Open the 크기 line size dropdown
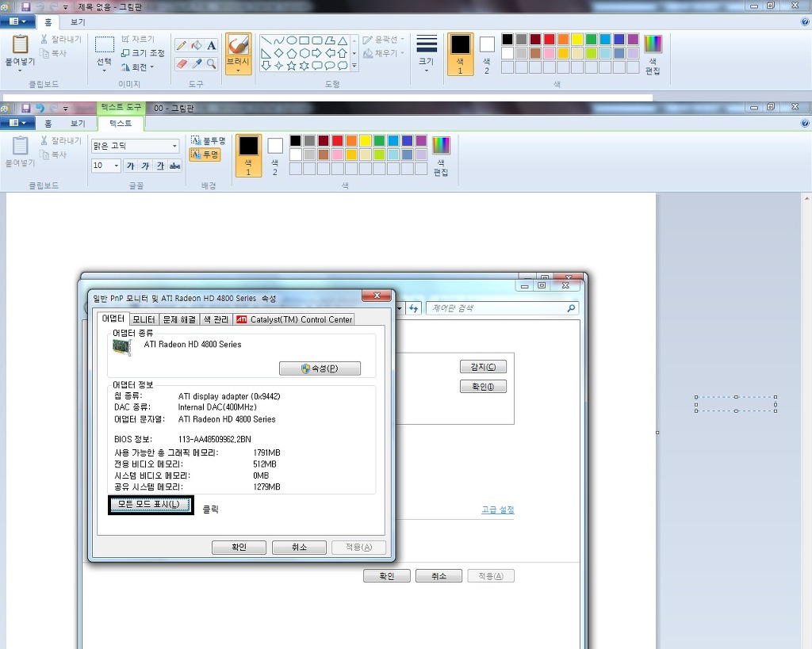 click(x=426, y=53)
